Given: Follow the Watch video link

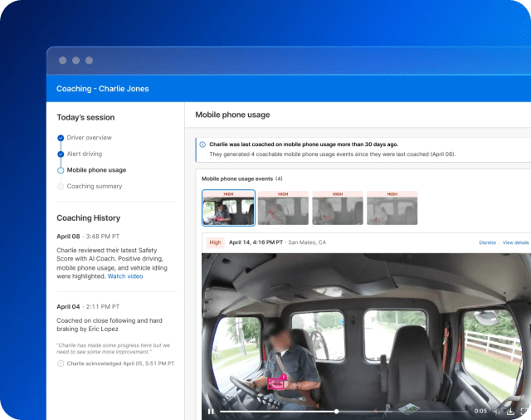Looking at the screenshot, I should click(x=125, y=276).
